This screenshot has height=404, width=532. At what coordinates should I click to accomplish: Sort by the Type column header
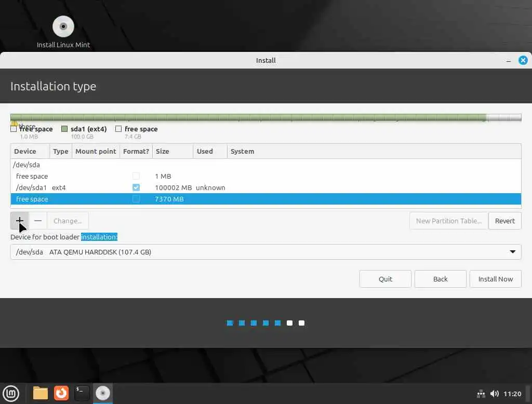61,151
